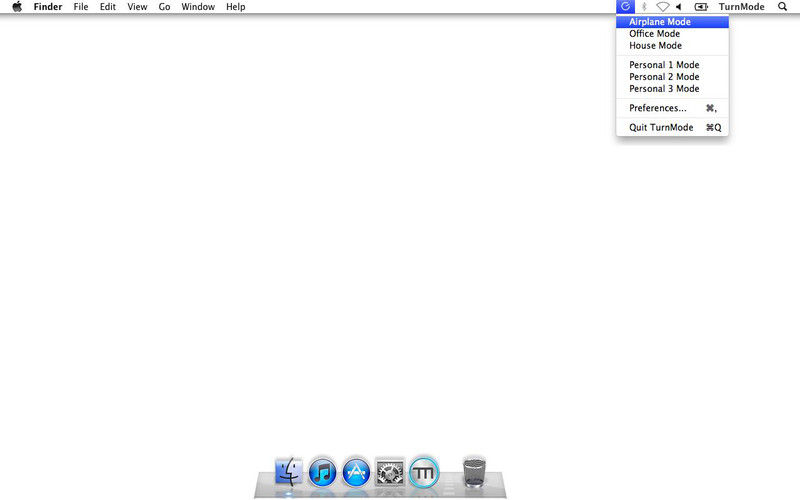Image resolution: width=800 pixels, height=500 pixels.
Task: Select Airplane Mode
Action: [672, 22]
